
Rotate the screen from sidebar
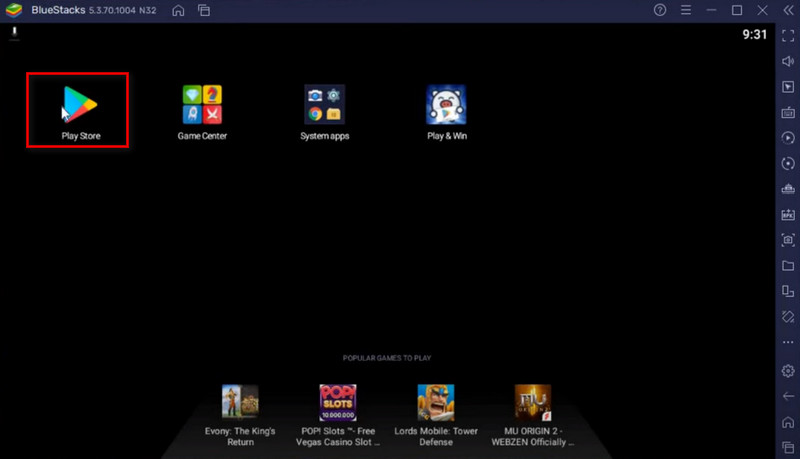(788, 291)
